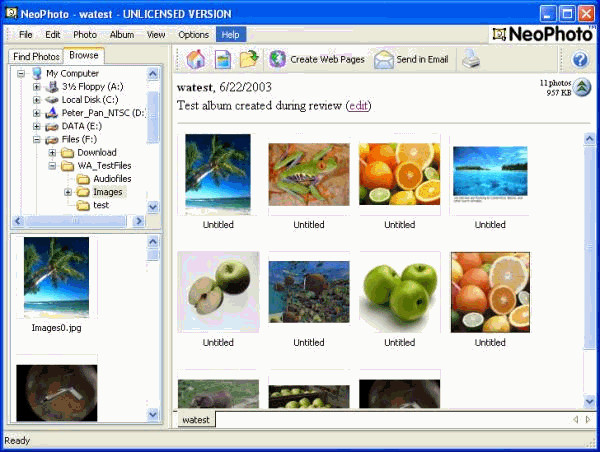Click folder tree horizontal scroll right arrow
Viewport: 600px width, 452px height.
[139, 221]
